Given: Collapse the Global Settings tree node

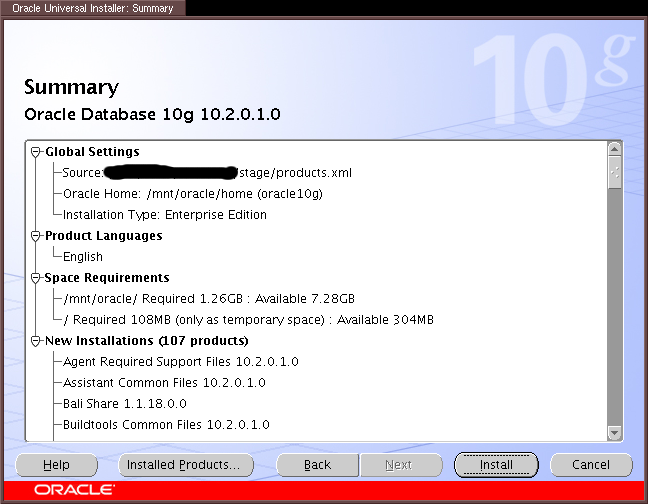Looking at the screenshot, I should pos(37,152).
